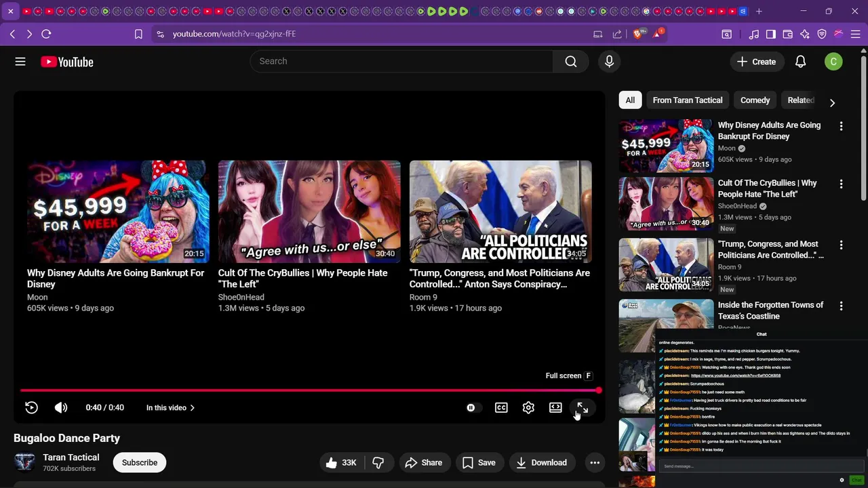Open the Brave Rewards triangle icon
This screenshot has width=868, height=488.
(x=657, y=34)
